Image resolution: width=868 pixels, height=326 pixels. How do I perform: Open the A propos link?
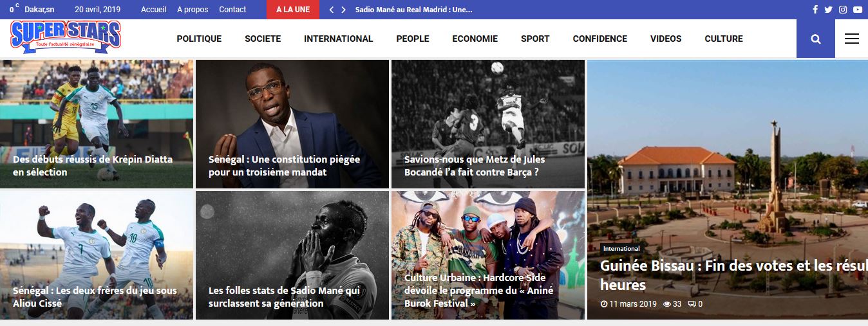tap(193, 10)
